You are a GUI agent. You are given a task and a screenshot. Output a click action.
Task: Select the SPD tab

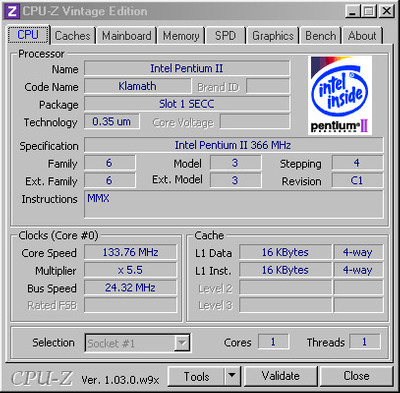(225, 36)
